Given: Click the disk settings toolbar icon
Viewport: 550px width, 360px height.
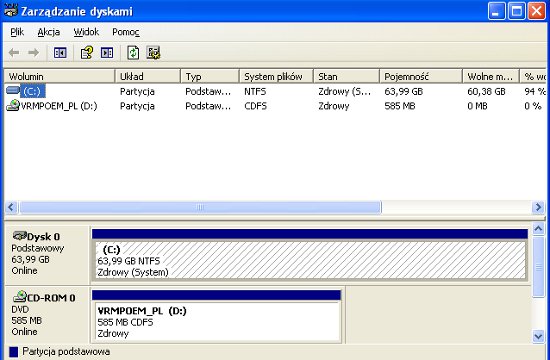Looking at the screenshot, I should pyautogui.click(x=153, y=53).
